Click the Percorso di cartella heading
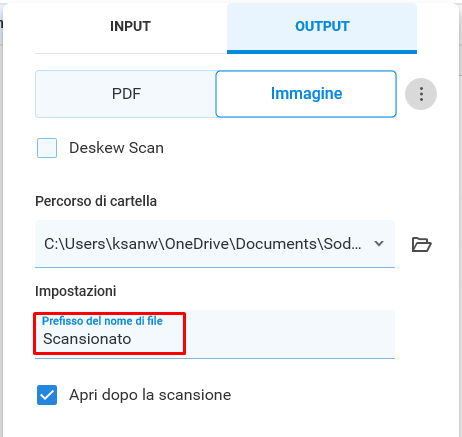 pyautogui.click(x=96, y=201)
